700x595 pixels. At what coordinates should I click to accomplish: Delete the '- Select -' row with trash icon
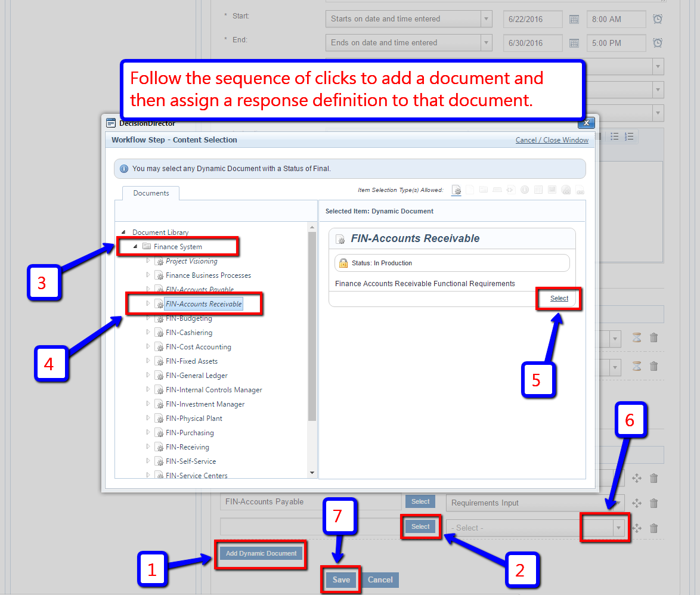653,528
